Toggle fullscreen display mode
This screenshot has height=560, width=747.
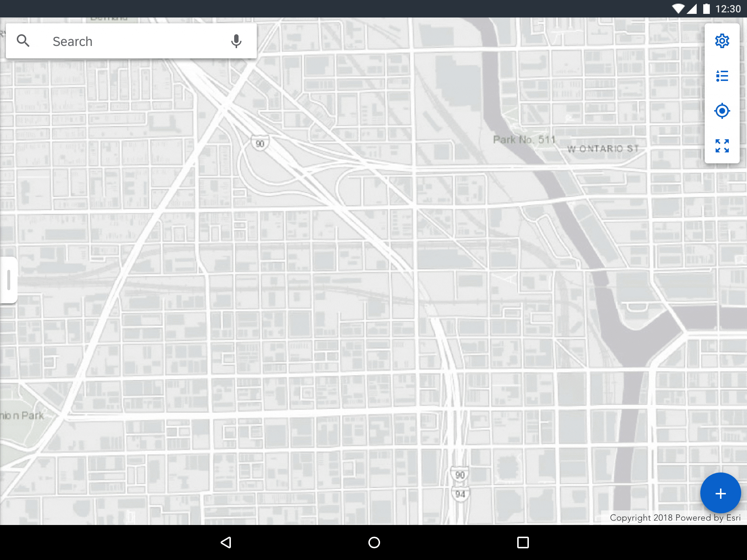[722, 146]
